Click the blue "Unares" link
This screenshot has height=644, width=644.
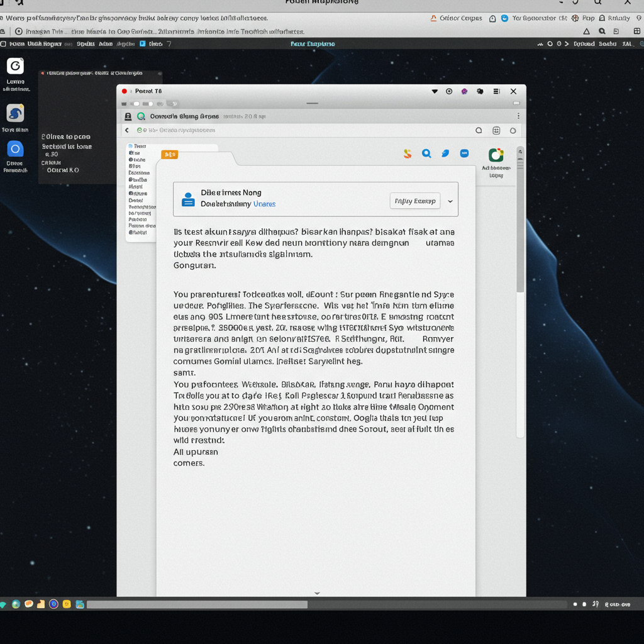point(264,204)
